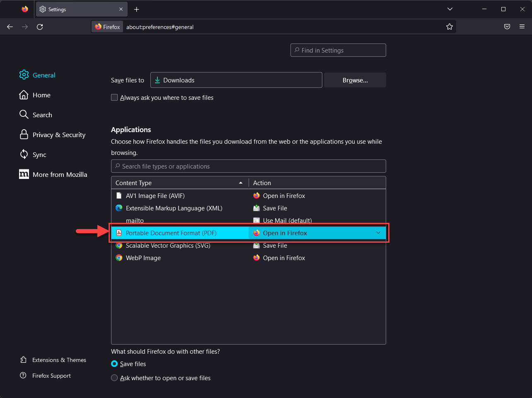Open the Firefox hamburger application menu

(x=522, y=27)
